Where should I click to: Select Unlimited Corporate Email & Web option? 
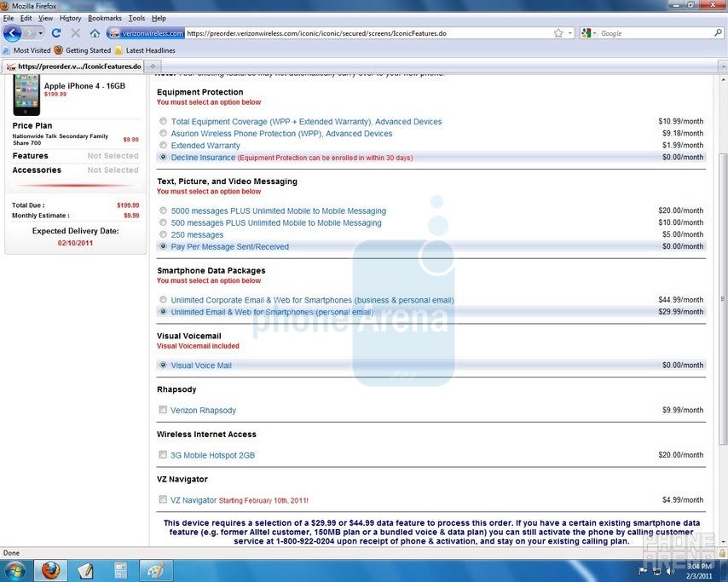pyautogui.click(x=163, y=300)
